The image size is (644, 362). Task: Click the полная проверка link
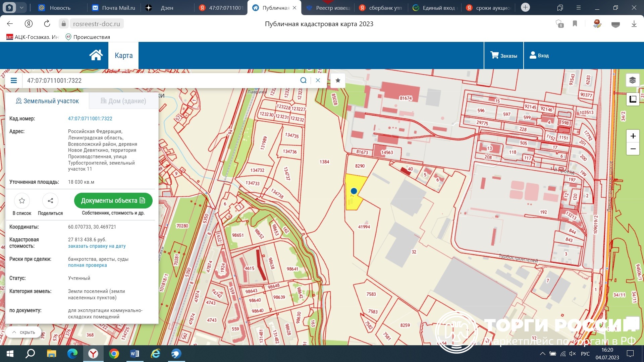[x=87, y=265]
